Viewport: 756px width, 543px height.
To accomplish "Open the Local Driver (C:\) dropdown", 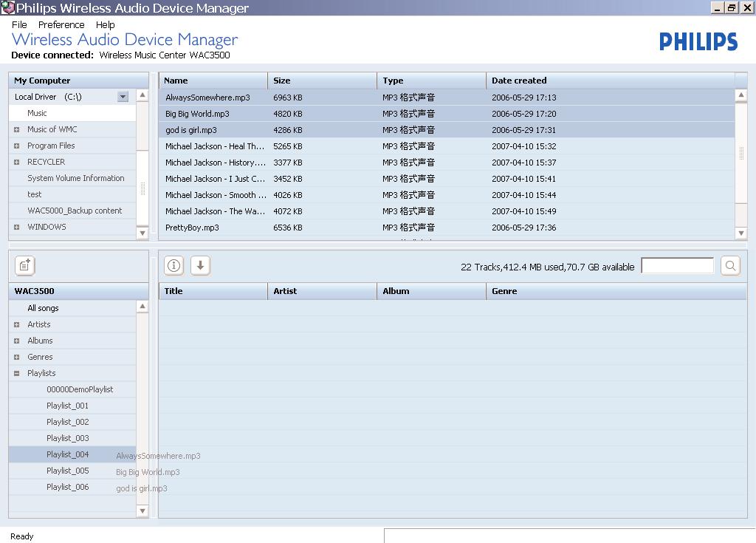I will click(x=123, y=97).
